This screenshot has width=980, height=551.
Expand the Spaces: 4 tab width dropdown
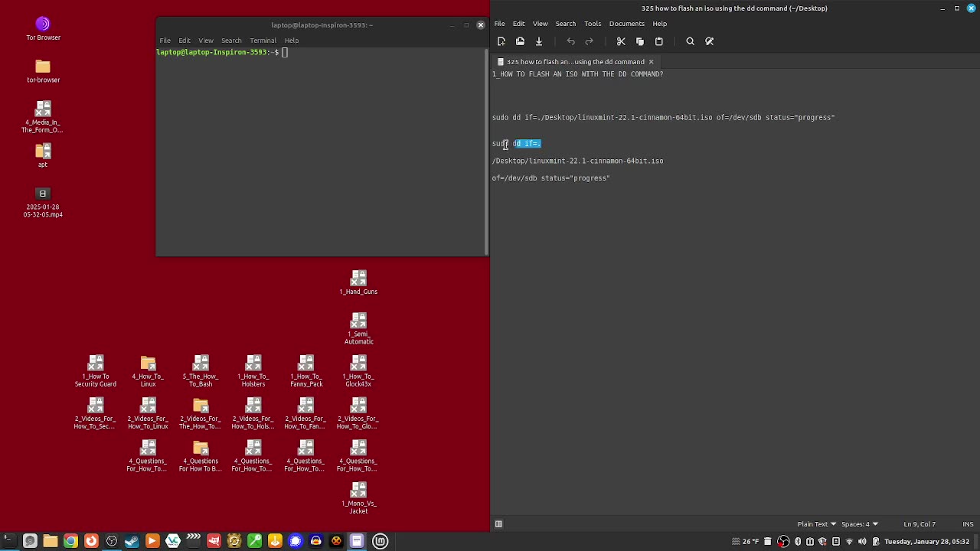point(859,524)
